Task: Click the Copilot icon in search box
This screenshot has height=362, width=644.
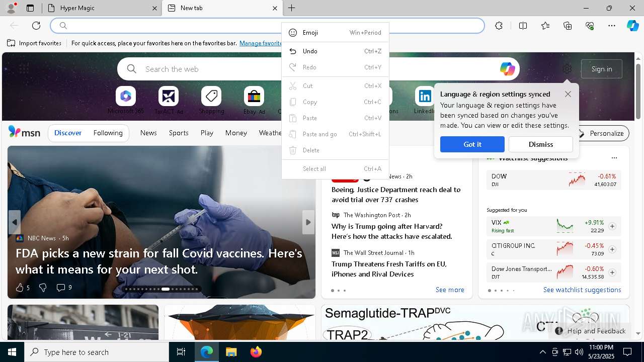Action: (507, 69)
